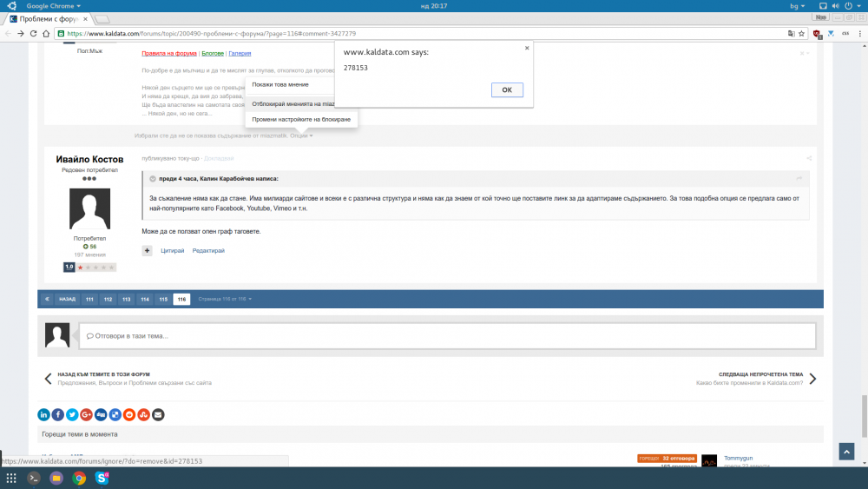
Task: Go to page 115
Action: pos(163,299)
